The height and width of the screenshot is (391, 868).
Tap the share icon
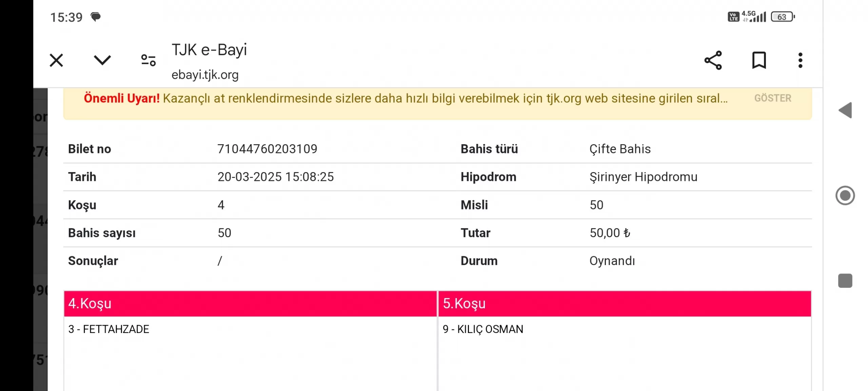click(713, 60)
